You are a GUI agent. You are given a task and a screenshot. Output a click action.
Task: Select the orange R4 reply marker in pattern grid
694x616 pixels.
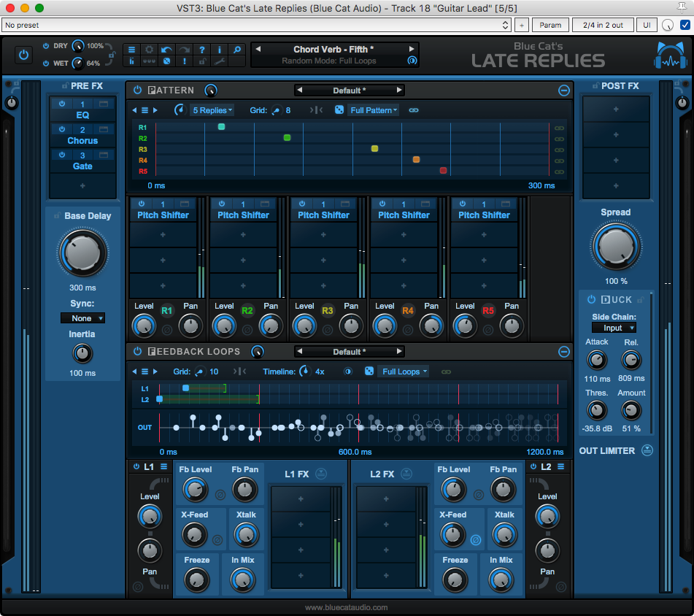[416, 160]
